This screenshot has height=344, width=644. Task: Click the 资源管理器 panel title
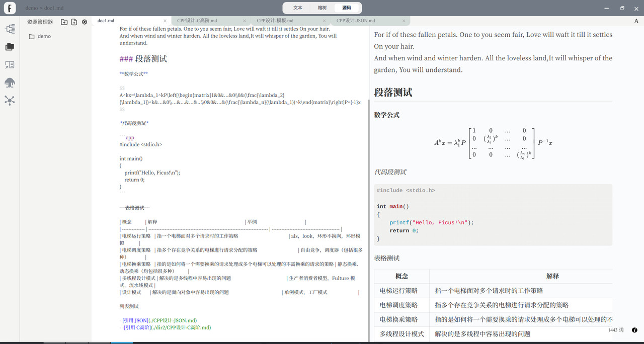[x=40, y=22]
